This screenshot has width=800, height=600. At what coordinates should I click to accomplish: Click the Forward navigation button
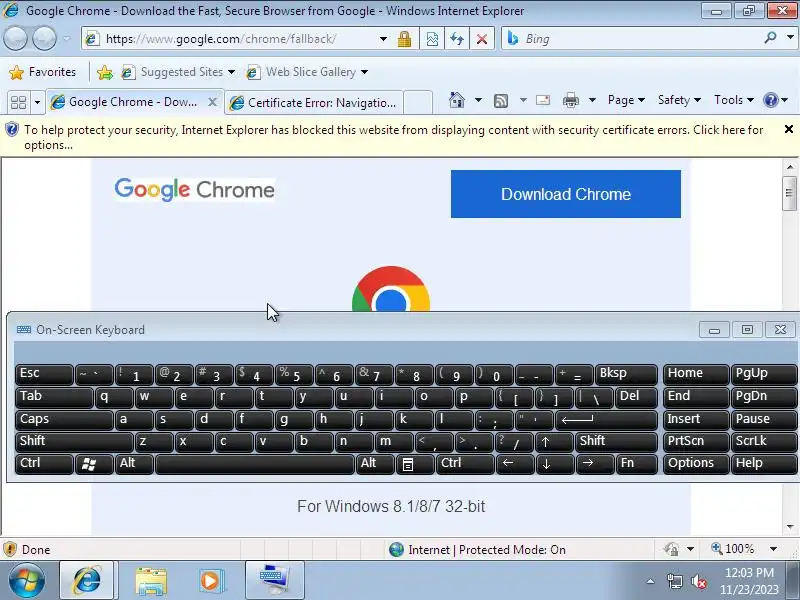point(44,39)
